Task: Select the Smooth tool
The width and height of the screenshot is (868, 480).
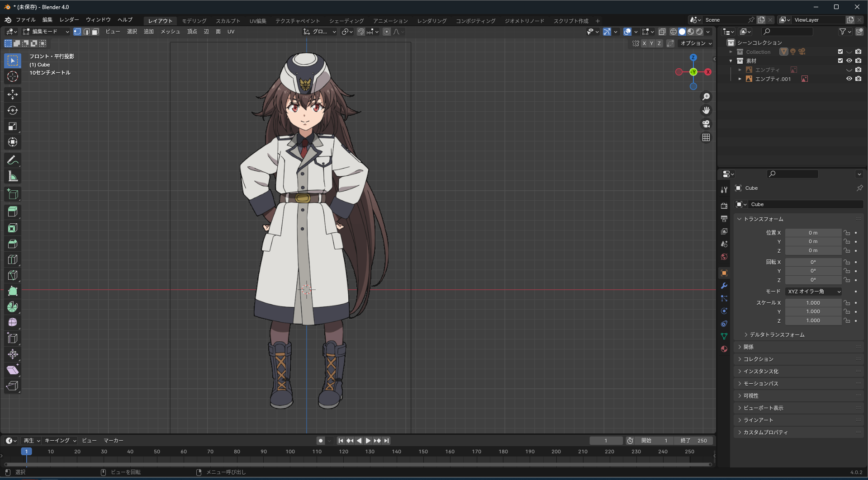Action: [13, 323]
